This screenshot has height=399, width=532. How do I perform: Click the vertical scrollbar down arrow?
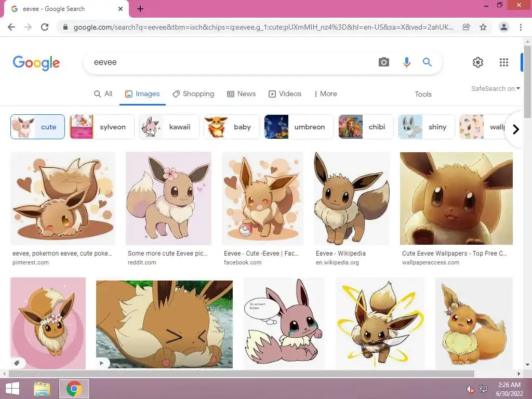527,365
